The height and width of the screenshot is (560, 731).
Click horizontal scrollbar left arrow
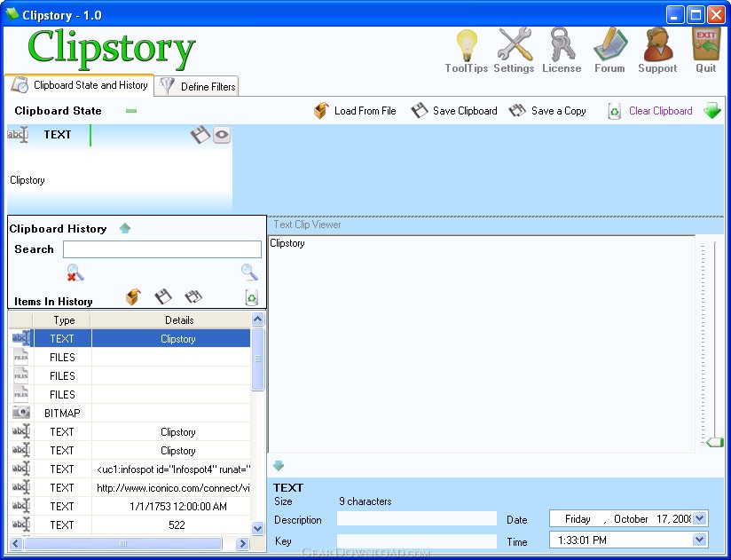[15, 543]
